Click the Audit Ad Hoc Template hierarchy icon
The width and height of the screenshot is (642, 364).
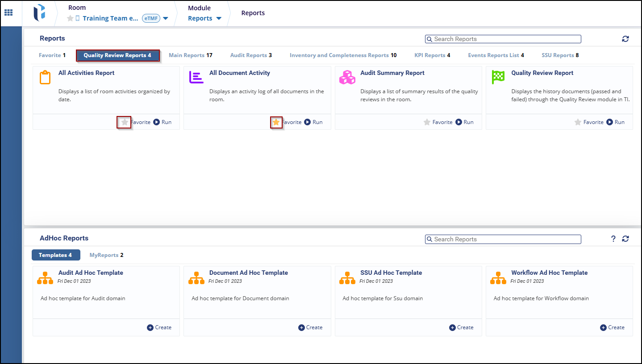click(x=45, y=277)
